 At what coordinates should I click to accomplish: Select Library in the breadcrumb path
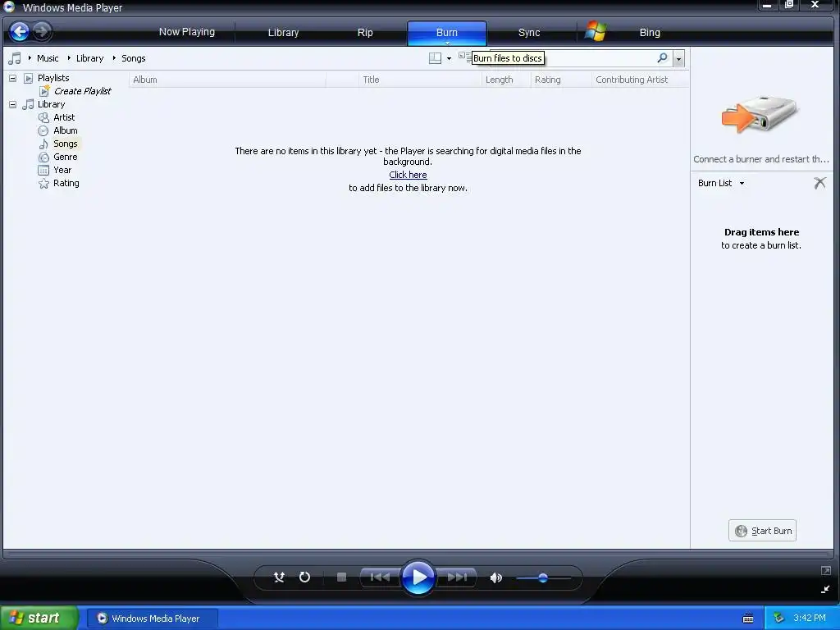tap(89, 58)
